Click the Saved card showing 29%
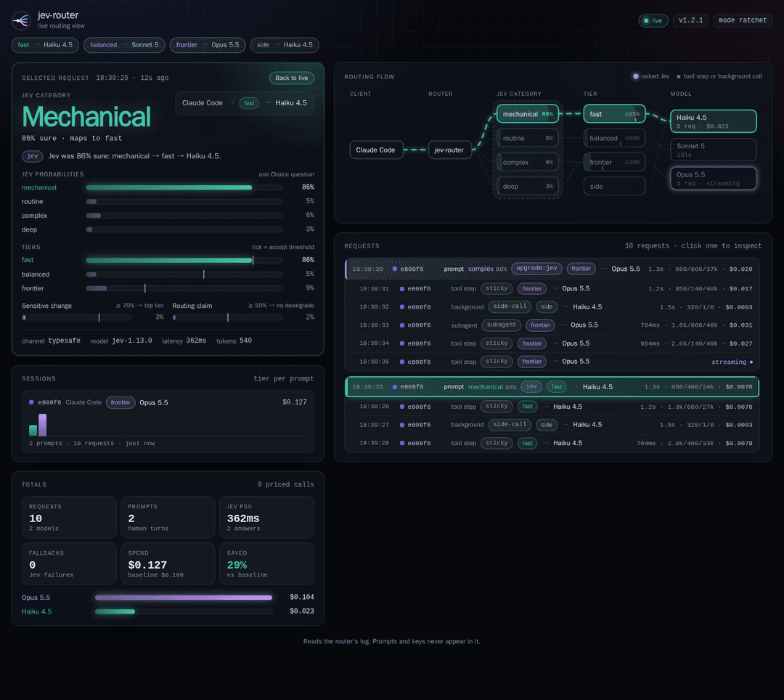Viewport: 784px width, 700px height. click(x=266, y=563)
